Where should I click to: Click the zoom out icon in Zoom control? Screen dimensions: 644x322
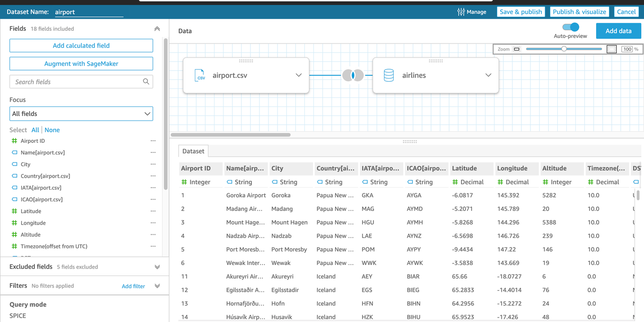pyautogui.click(x=517, y=49)
